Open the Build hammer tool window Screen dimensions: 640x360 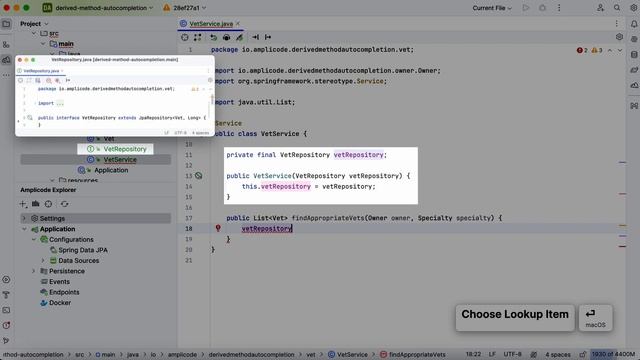click(x=6, y=295)
